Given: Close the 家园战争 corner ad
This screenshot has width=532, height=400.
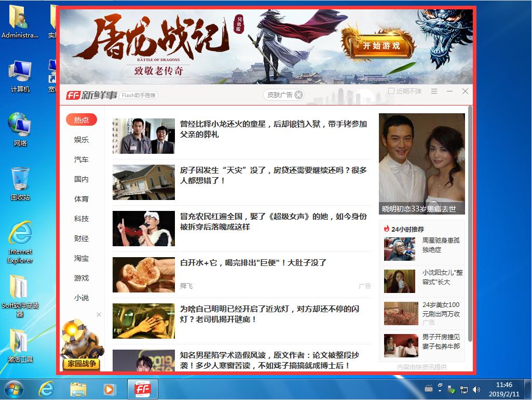Looking at the screenshot, I should pos(99,315).
